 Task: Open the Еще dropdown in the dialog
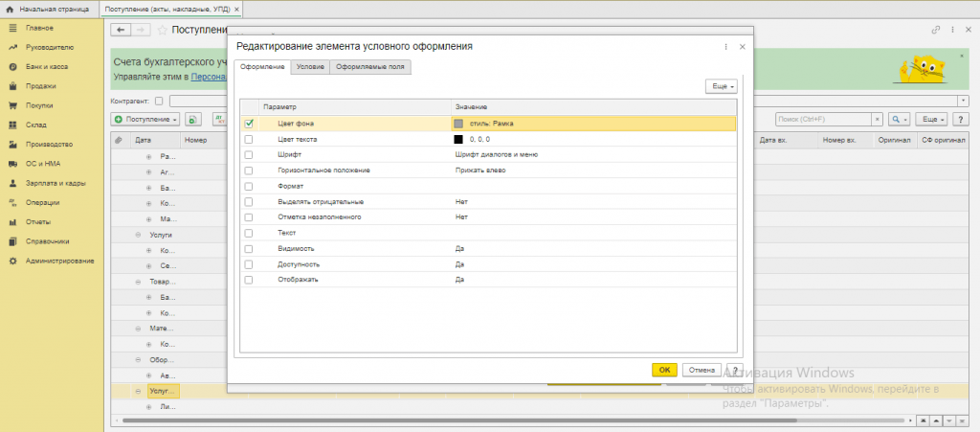click(x=720, y=86)
